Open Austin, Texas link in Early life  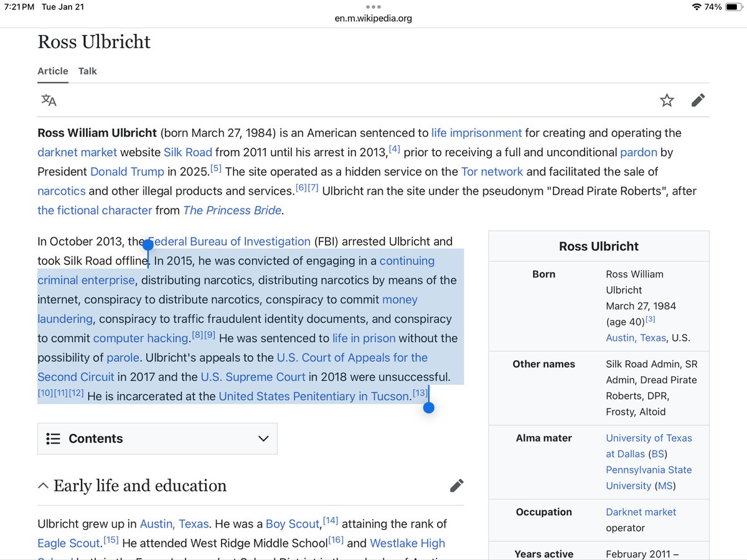(x=174, y=524)
